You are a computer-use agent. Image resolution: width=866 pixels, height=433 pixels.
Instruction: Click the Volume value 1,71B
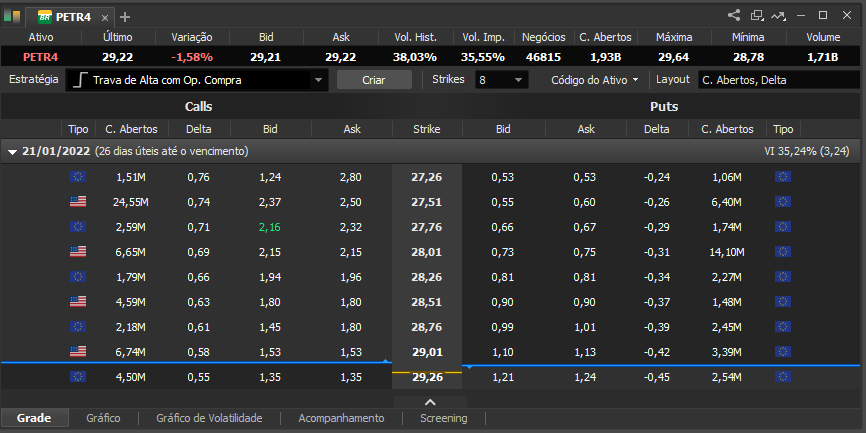(822, 57)
